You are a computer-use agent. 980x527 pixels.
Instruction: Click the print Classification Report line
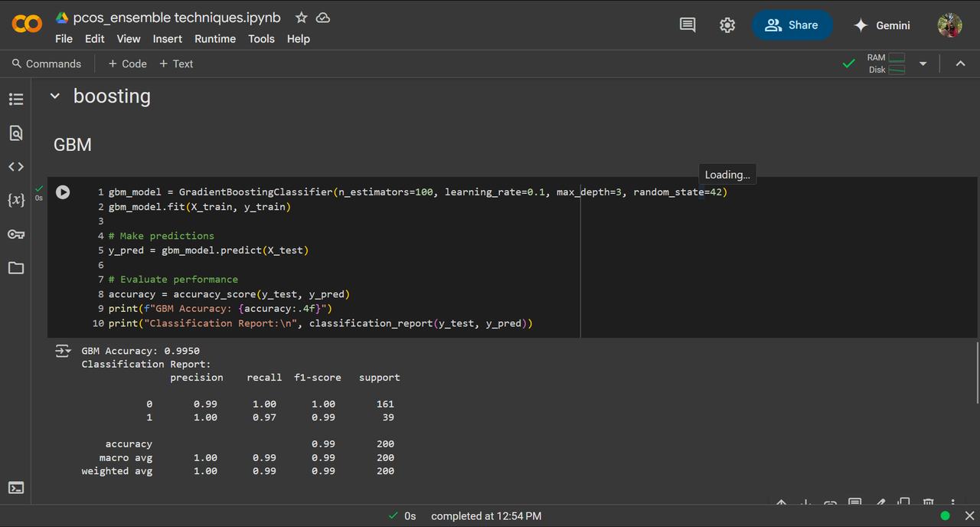click(x=320, y=322)
